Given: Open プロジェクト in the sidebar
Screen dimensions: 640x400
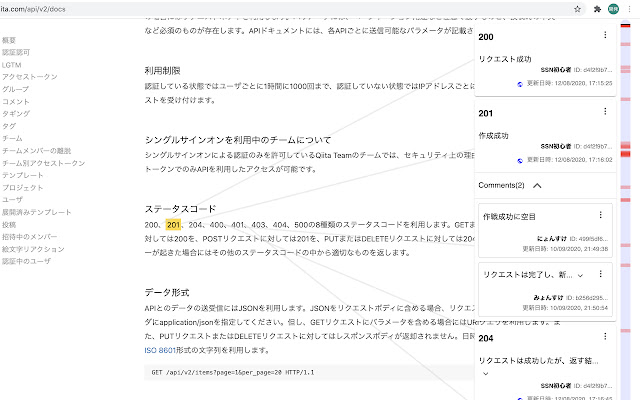Looking at the screenshot, I should pyautogui.click(x=22, y=188).
